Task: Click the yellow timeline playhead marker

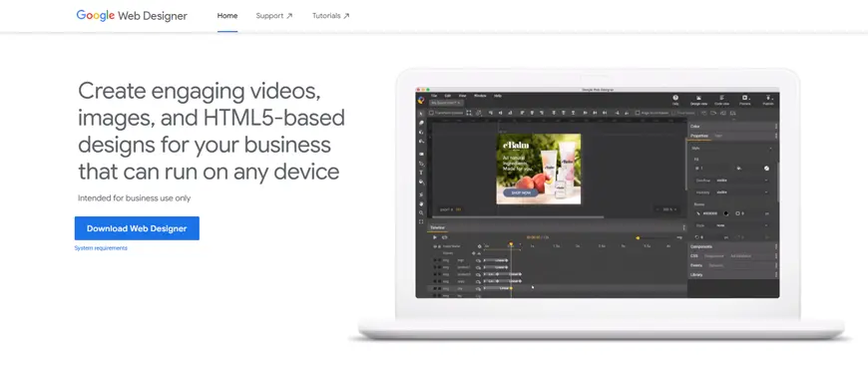Action: [x=511, y=244]
